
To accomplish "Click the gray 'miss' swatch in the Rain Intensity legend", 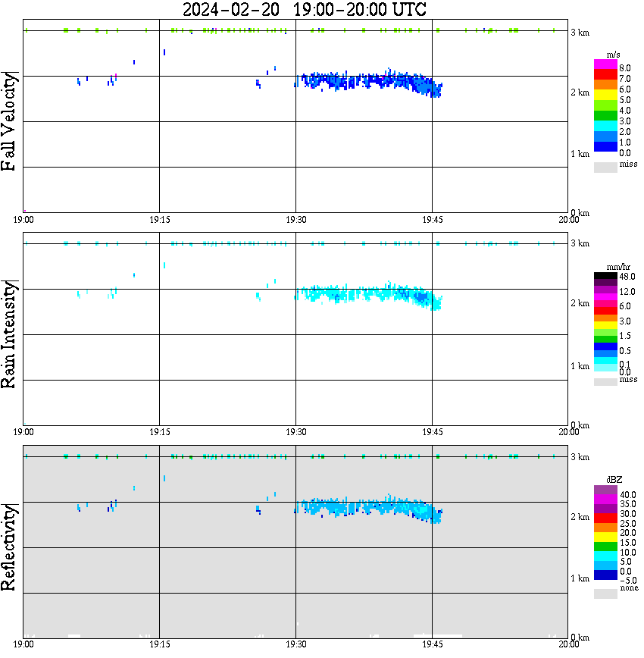I will tap(605, 381).
